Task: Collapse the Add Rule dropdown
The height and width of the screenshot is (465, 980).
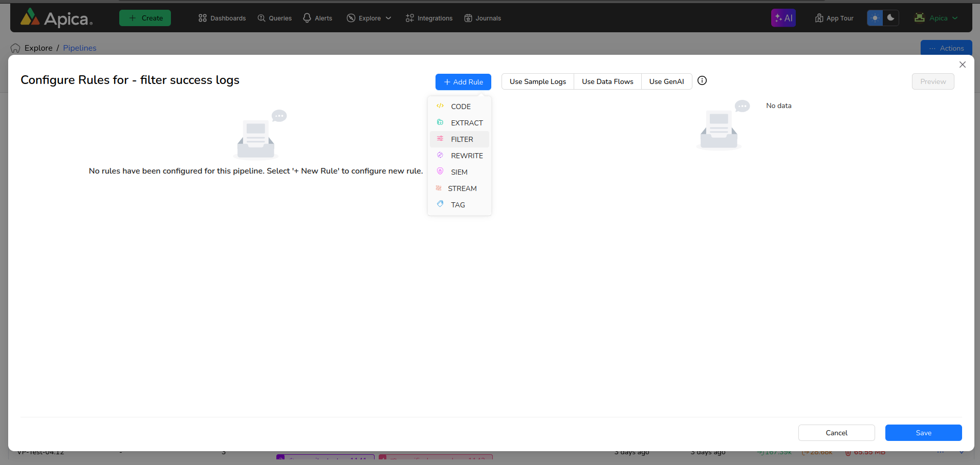Action: (x=463, y=82)
